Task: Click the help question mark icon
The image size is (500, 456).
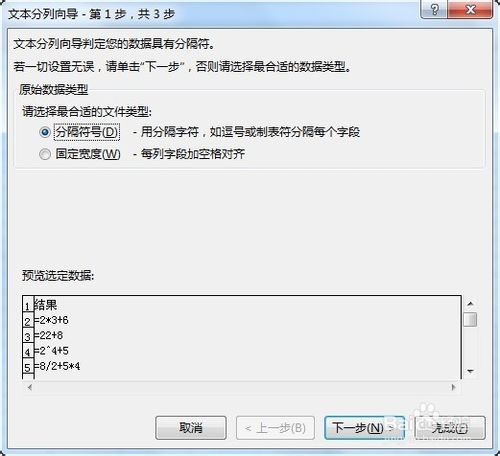Action: tap(434, 9)
